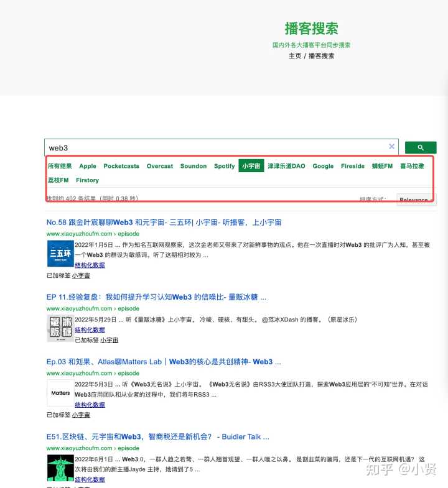Click the xiaoyuzhoufm.com URL under No.58 result

[93, 233]
